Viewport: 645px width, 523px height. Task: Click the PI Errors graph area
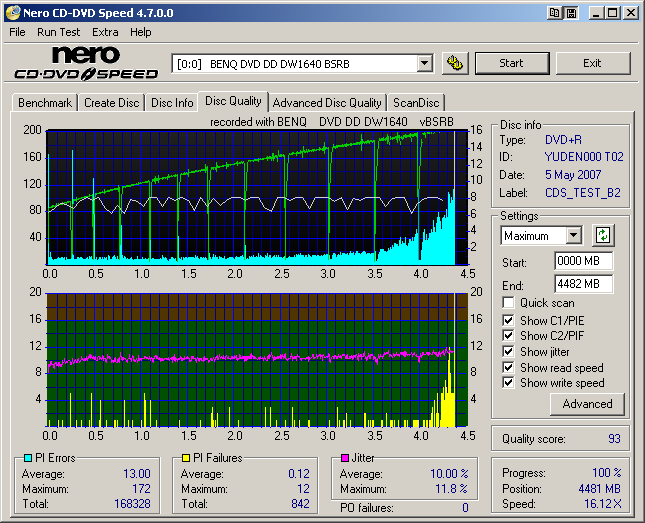coord(258,198)
